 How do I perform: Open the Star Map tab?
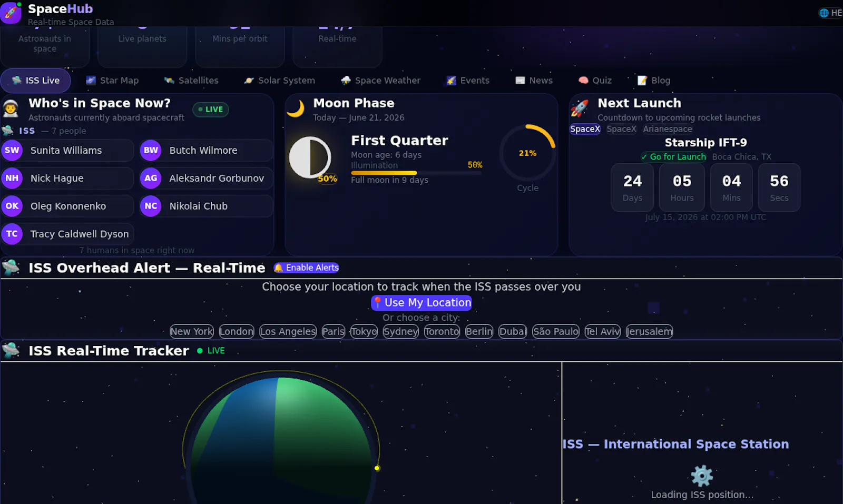[112, 81]
